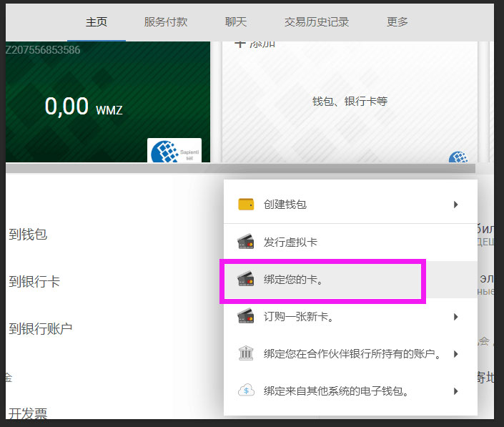Image resolution: width=504 pixels, height=427 pixels.
Task: Choose 创建钱包 menu entry
Action: [350, 205]
